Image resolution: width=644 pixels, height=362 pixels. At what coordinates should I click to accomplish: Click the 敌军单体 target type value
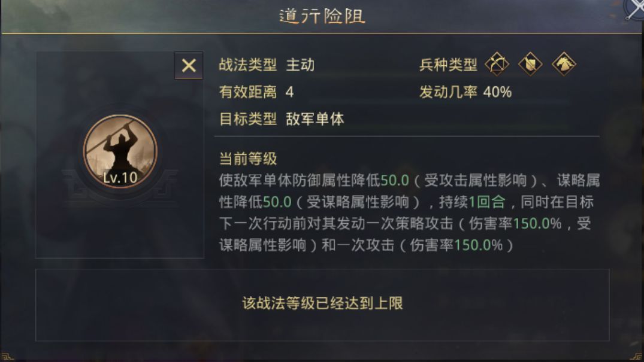[x=315, y=118]
